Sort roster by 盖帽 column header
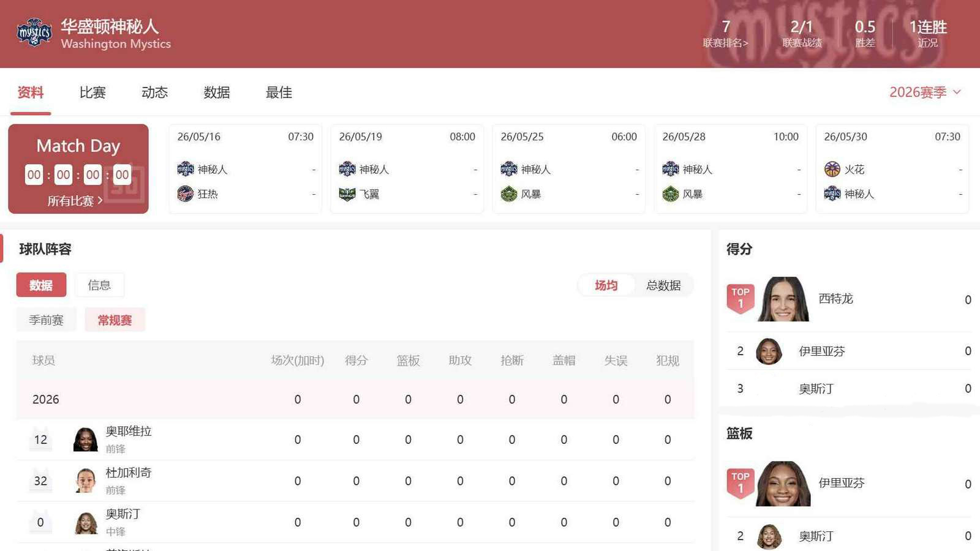980x551 pixels. point(564,361)
